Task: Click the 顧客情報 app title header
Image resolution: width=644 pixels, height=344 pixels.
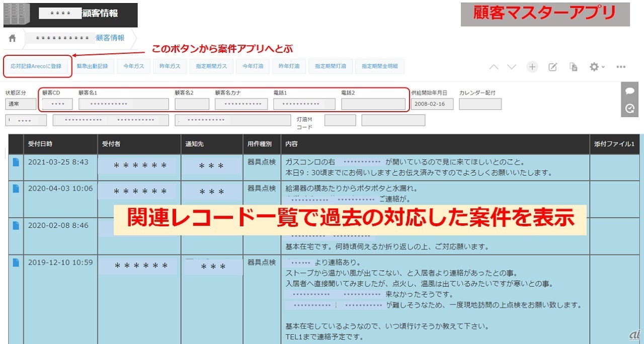Action: [x=100, y=14]
